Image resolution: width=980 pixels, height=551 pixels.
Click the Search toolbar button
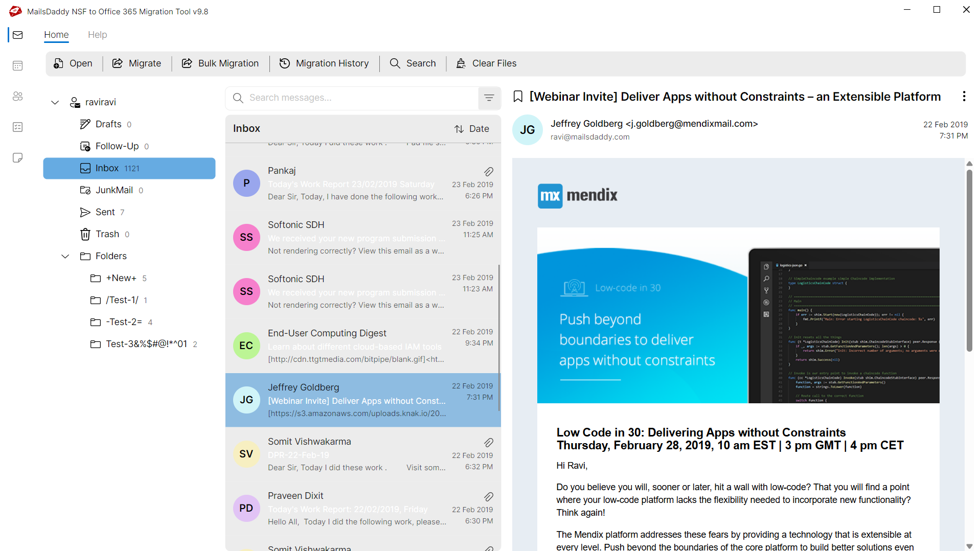413,63
